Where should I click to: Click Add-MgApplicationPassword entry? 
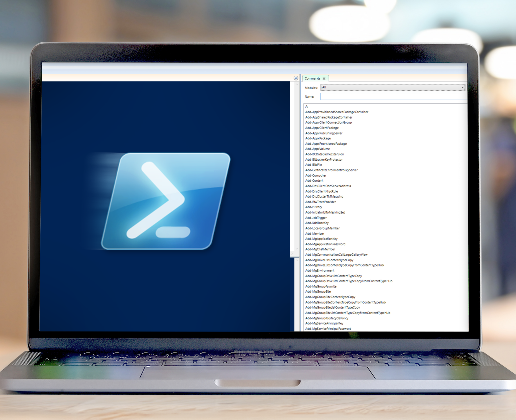tap(325, 244)
